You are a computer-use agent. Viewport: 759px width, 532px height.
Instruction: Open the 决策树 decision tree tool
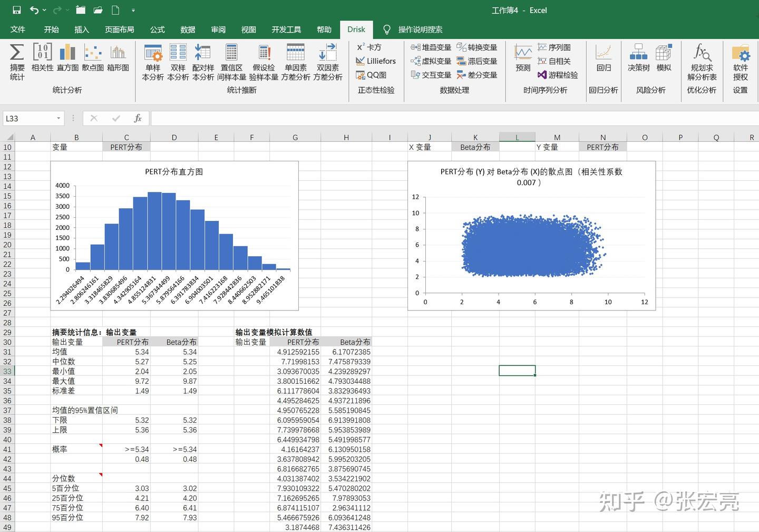pos(638,61)
